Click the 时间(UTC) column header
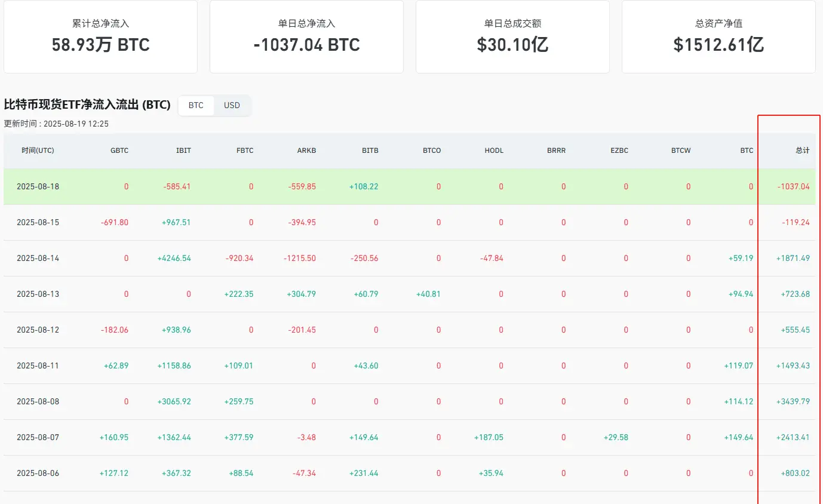Image resolution: width=823 pixels, height=504 pixels. (x=38, y=150)
